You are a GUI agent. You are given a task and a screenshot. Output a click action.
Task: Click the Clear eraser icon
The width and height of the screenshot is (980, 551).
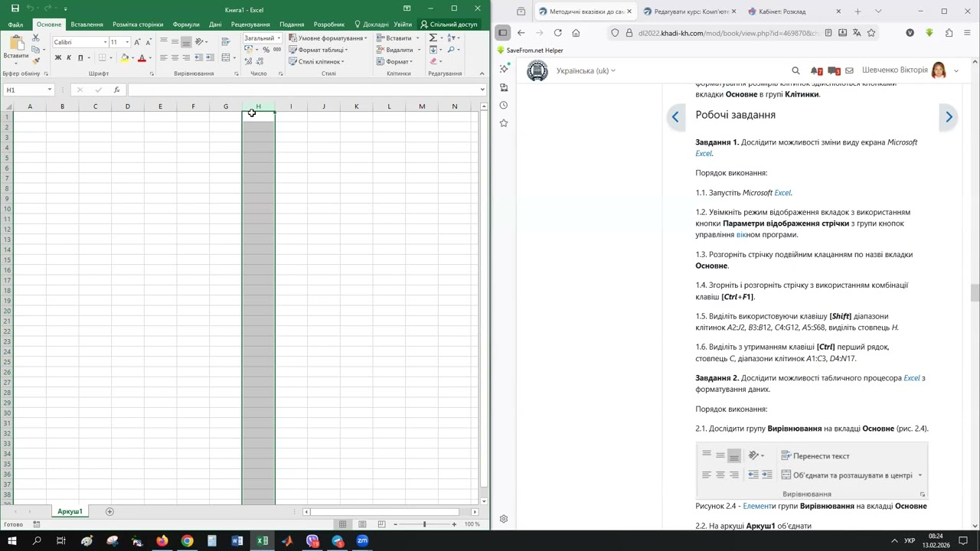coord(433,61)
